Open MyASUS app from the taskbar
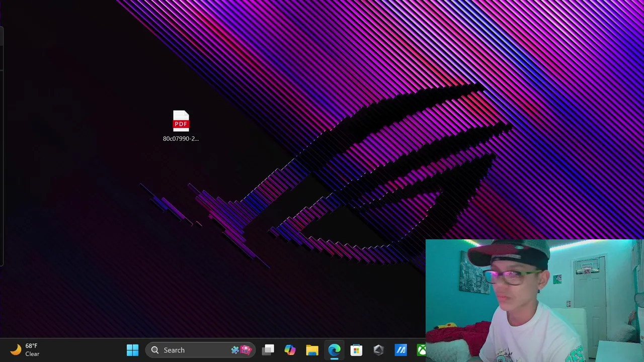The width and height of the screenshot is (644, 362). 400,350
